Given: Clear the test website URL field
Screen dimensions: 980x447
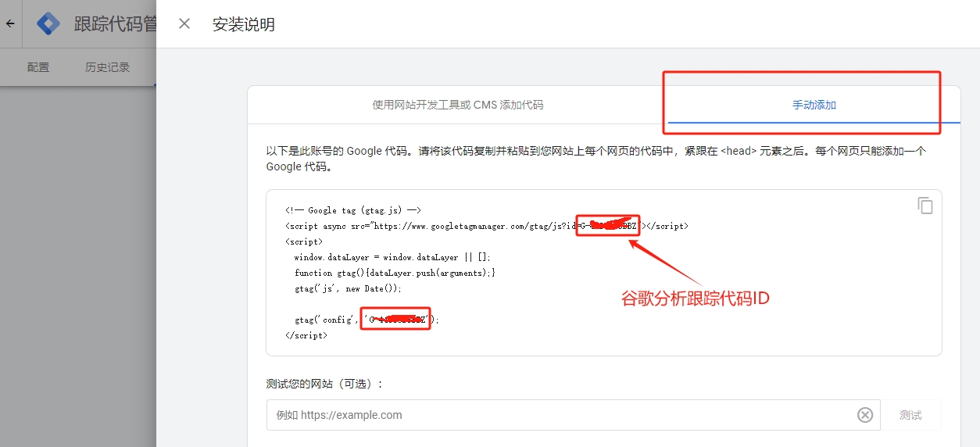Looking at the screenshot, I should [865, 415].
